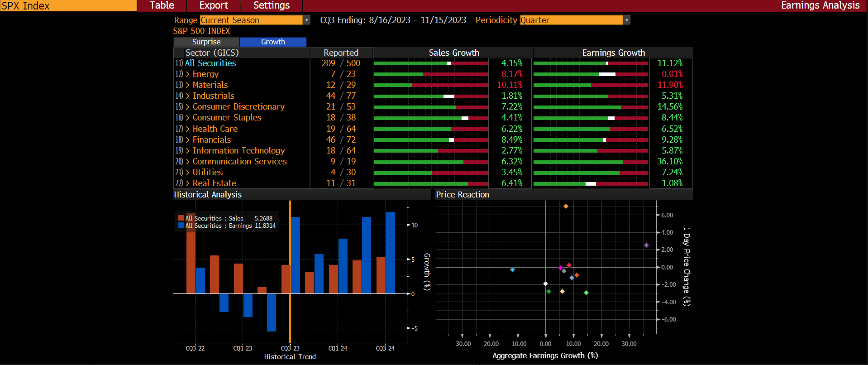
Task: Click the white diamond in Price Reaction chart
Action: pyautogui.click(x=545, y=283)
